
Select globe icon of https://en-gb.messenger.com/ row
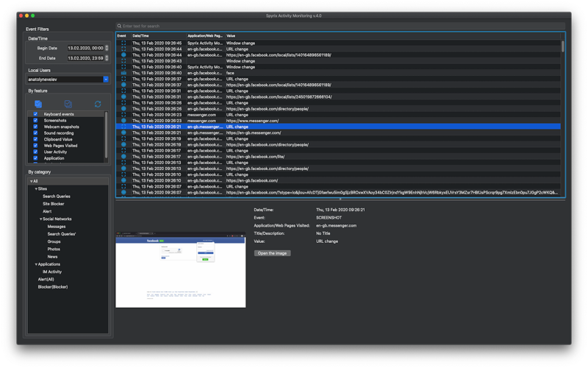123,133
